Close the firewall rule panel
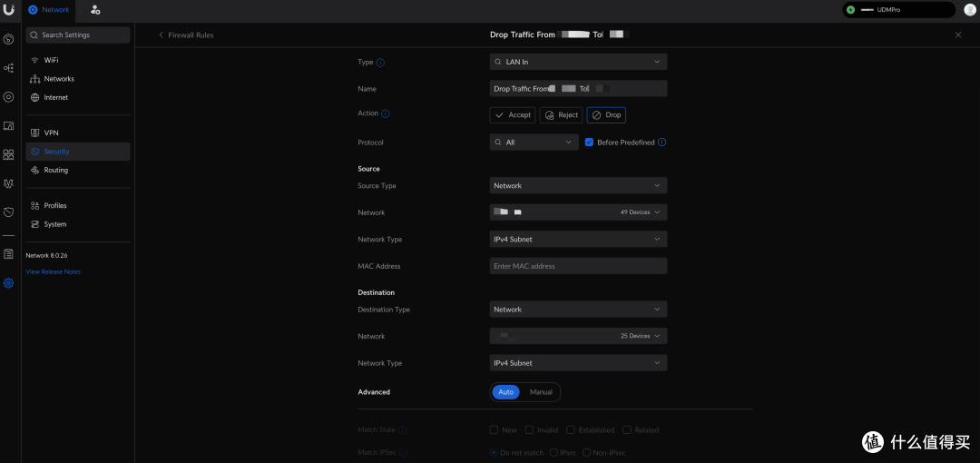Screen dimensions: 980x463 (958, 35)
